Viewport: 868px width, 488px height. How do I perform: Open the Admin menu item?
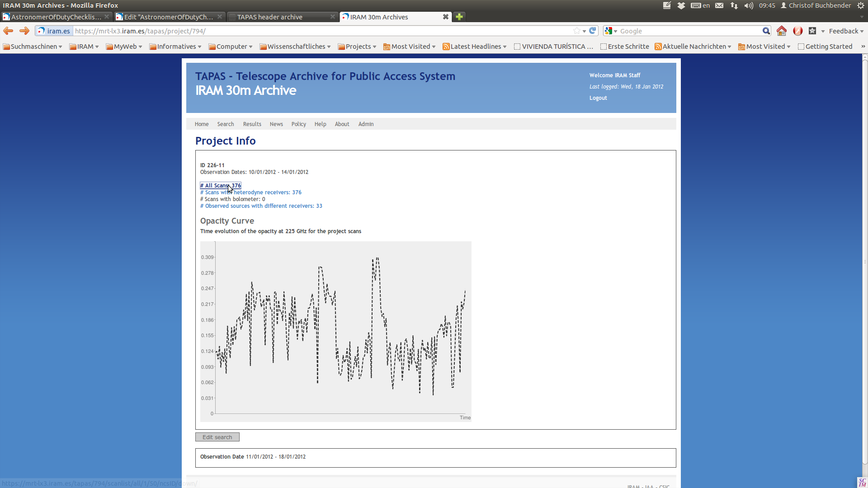366,124
